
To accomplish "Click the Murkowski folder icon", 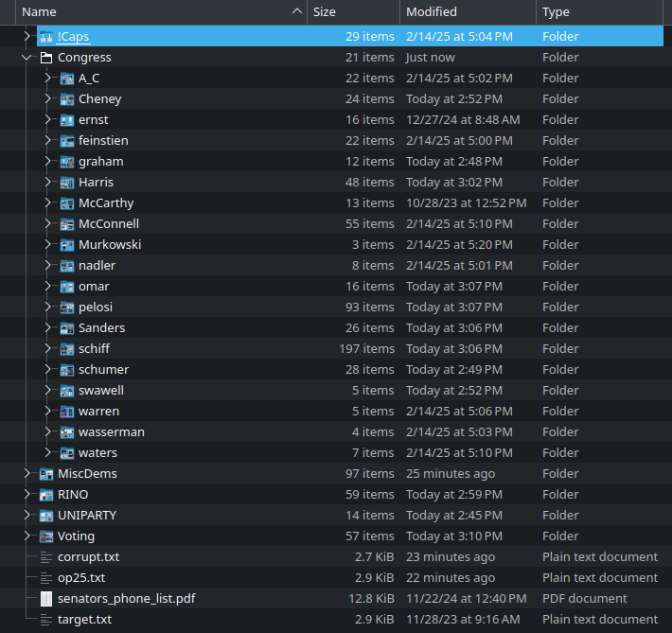I will click(67, 245).
